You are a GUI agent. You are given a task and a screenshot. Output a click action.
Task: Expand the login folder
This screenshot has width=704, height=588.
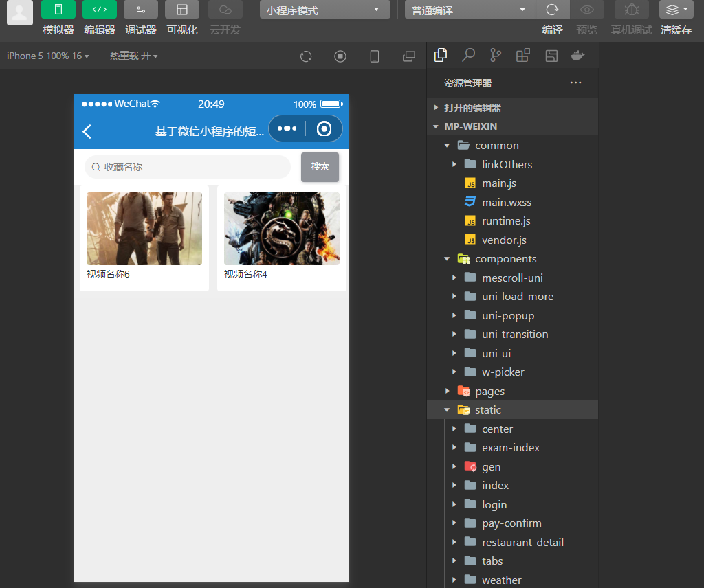[513, 504]
